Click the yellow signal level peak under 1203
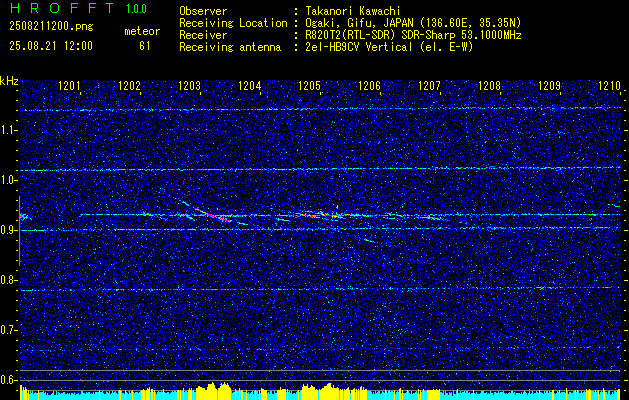629x400 pixels. (213, 390)
